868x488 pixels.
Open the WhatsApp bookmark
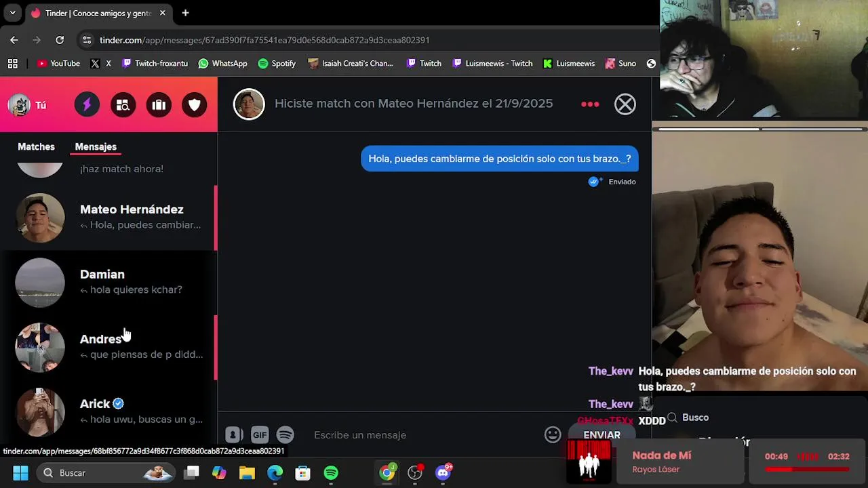coord(223,64)
